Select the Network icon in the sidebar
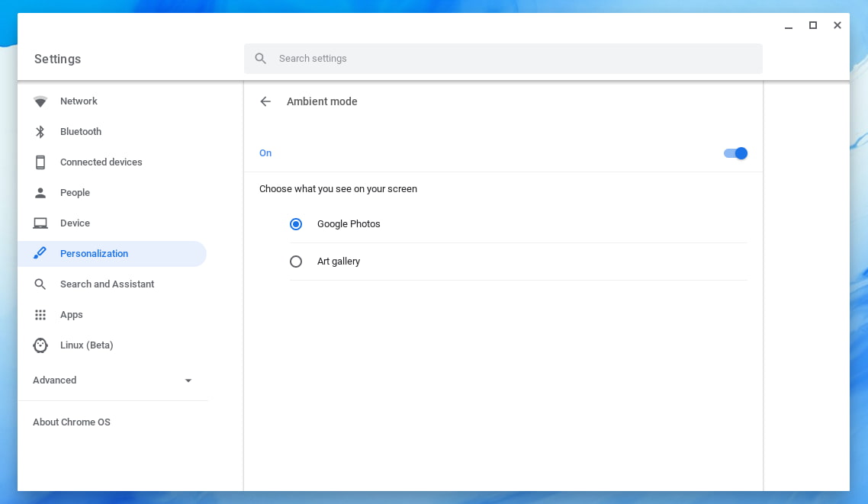This screenshot has width=868, height=504. pos(40,101)
